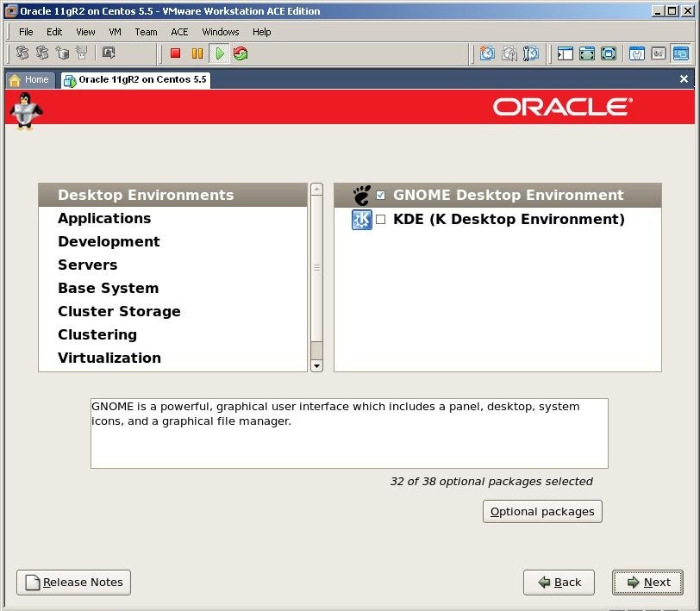This screenshot has height=611, width=700.
Task: Click category list scrollbar up arrow
Action: tap(316, 189)
